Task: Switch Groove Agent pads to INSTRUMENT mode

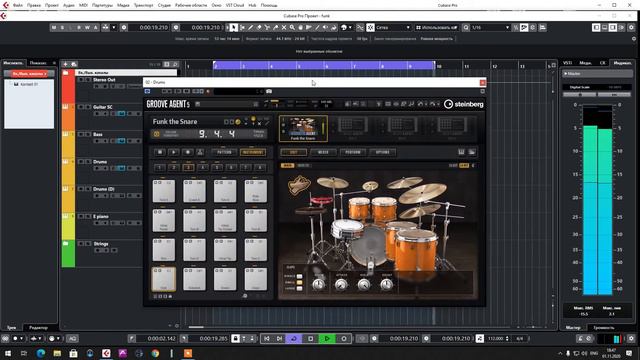Action: point(253,152)
